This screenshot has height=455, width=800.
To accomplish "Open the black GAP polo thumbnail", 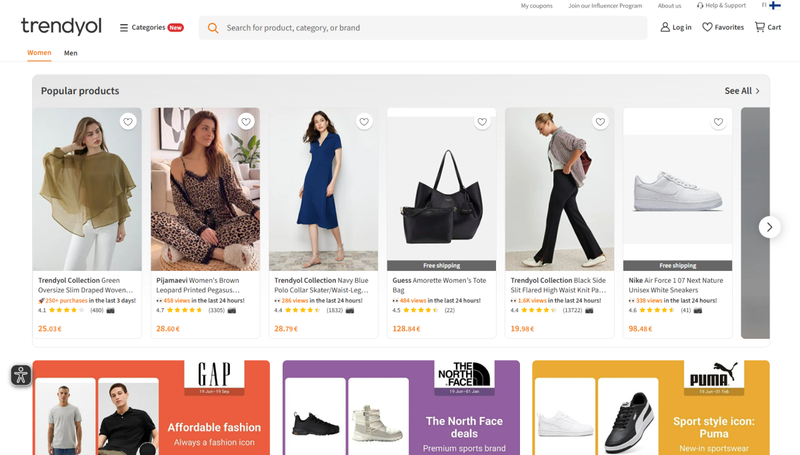I will pos(128,417).
